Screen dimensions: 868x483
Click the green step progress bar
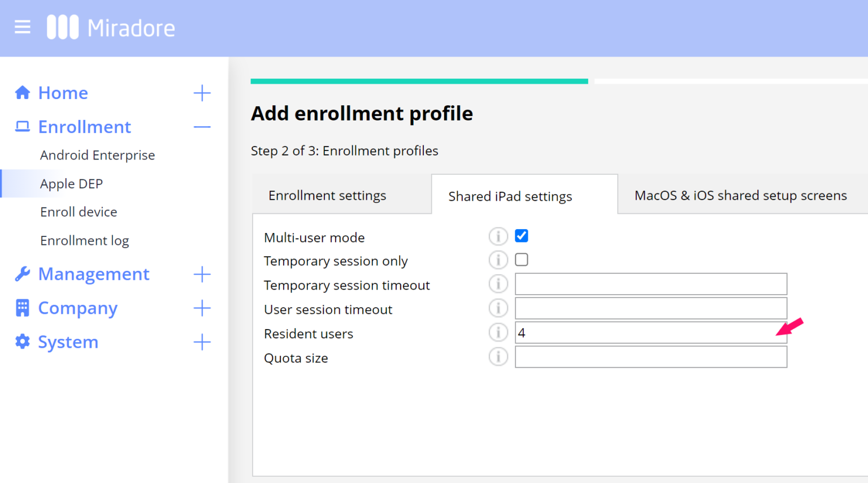pos(419,80)
